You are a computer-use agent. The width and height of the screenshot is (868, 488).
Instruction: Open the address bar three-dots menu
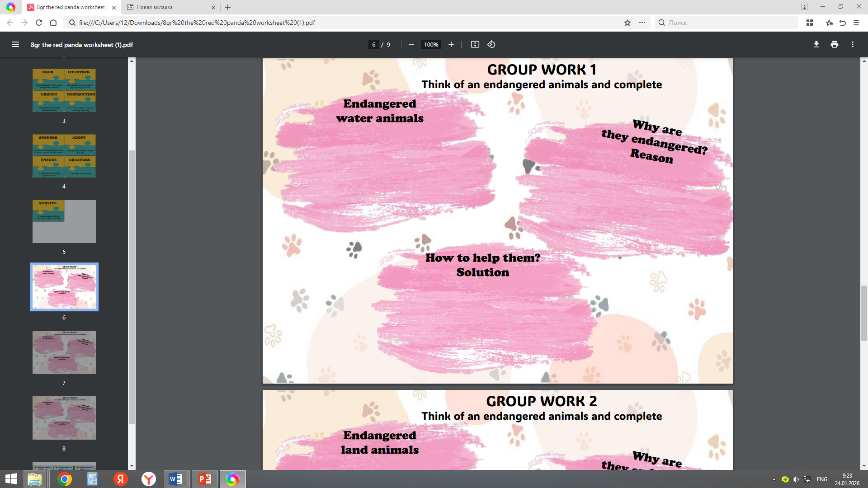pos(642,23)
